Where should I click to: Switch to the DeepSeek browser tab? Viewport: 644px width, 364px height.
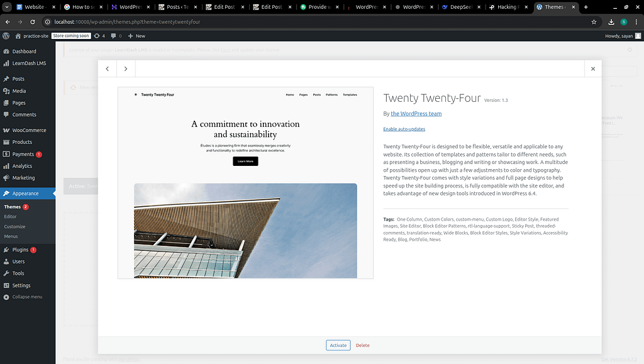tap(462, 7)
